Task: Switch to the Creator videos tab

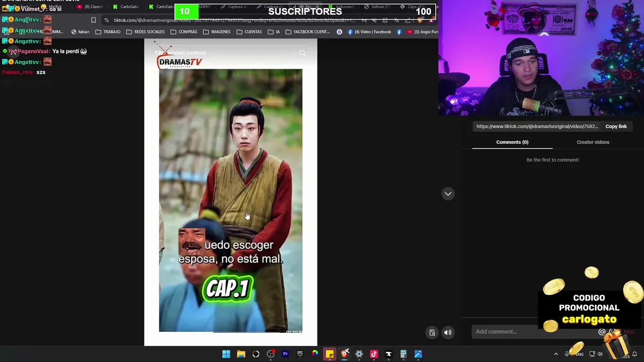Action: click(x=593, y=142)
